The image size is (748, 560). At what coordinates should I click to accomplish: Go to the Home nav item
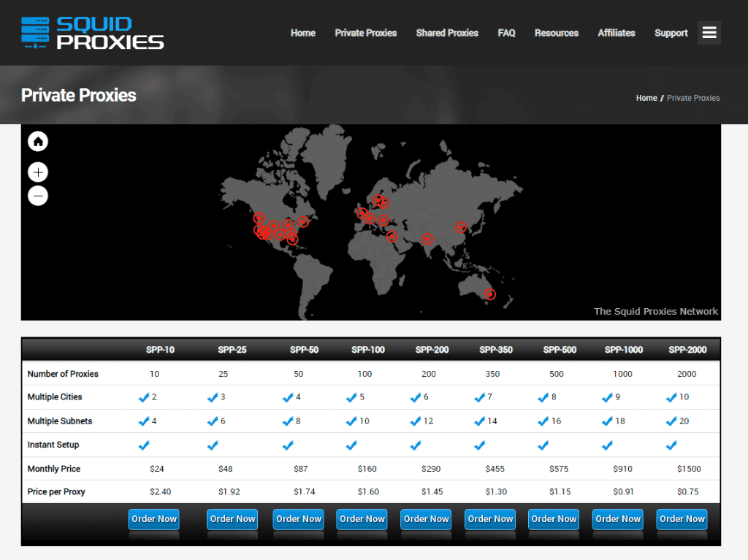click(x=303, y=33)
